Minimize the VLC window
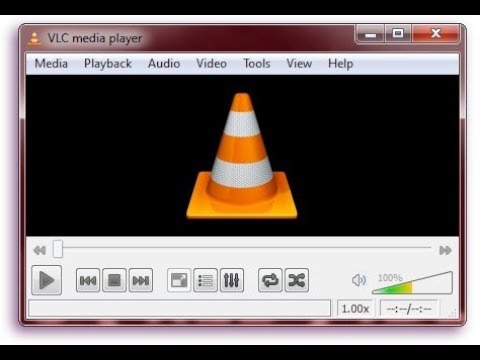Screen dimensions: 480x360 tap(370, 34)
